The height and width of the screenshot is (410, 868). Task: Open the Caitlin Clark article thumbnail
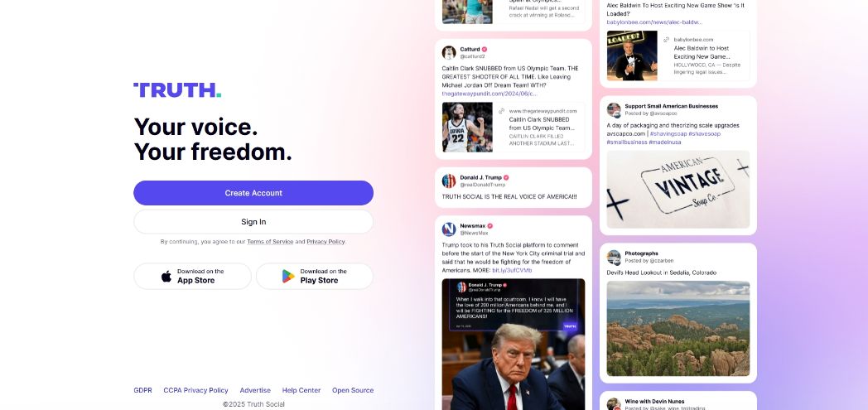coord(467,128)
